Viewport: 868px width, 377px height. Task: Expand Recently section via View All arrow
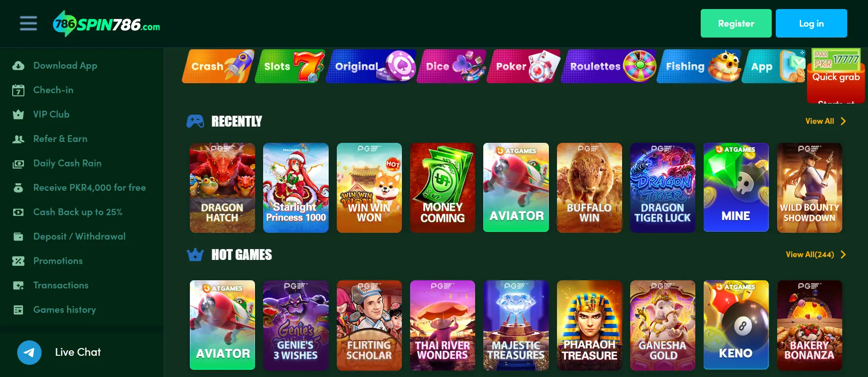coord(826,121)
